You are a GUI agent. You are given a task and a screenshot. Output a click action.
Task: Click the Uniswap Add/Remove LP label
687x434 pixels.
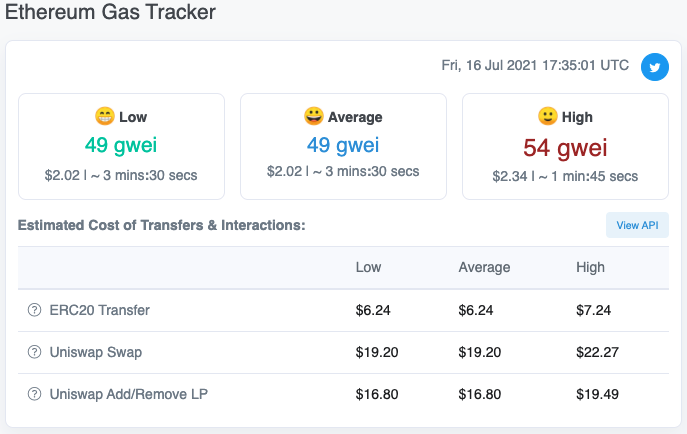128,394
